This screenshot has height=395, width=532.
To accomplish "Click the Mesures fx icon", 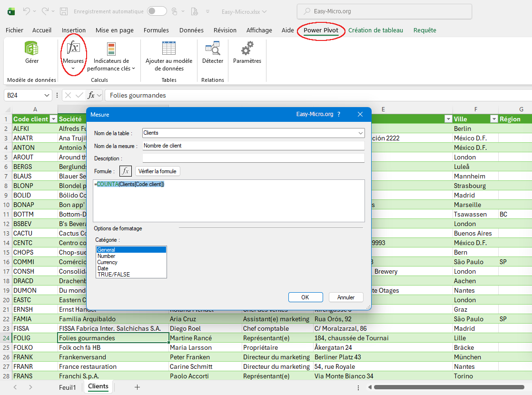I will 73,49.
